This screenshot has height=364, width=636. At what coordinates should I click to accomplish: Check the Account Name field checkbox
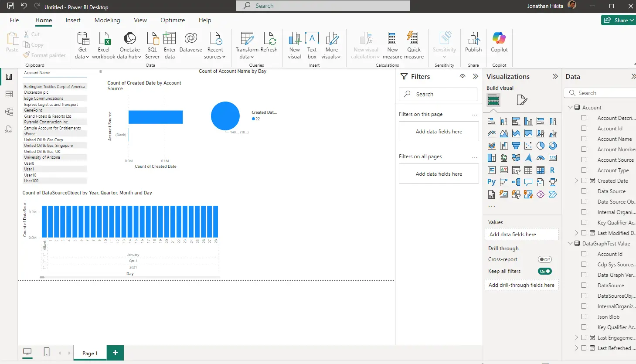[x=584, y=139]
